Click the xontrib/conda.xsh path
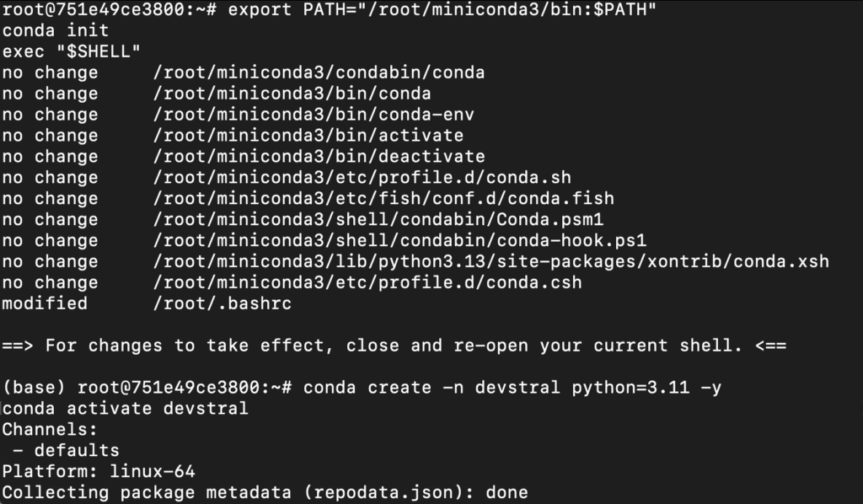This screenshot has width=863, height=504. coord(491,261)
